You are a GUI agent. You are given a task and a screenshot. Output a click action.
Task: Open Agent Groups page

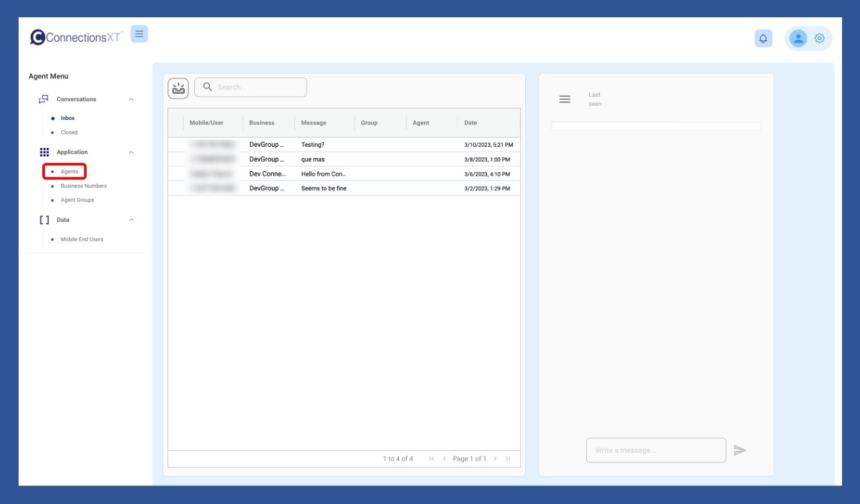pos(77,200)
